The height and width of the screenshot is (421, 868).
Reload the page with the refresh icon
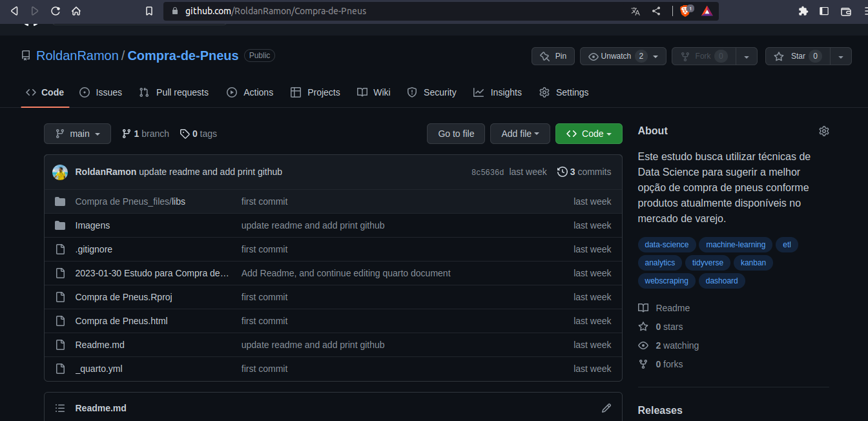point(56,11)
